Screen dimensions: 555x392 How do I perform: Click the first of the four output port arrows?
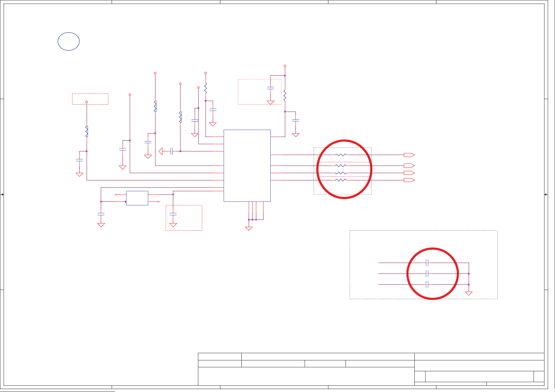(409, 155)
